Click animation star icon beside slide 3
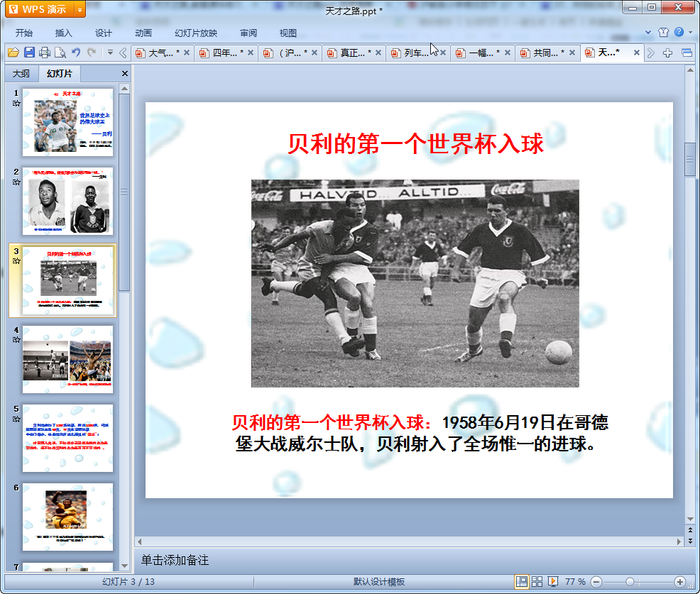Viewport: 700px width, 594px height. point(16,261)
